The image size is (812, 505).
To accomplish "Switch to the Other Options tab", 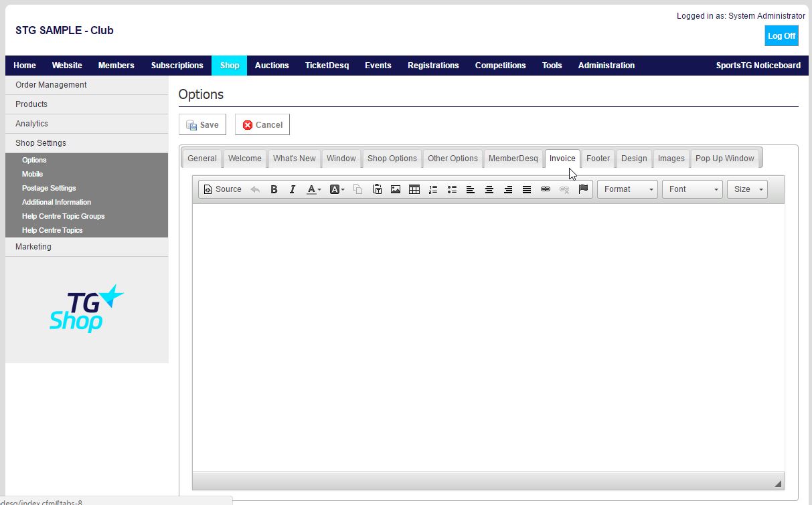I will coord(453,159).
